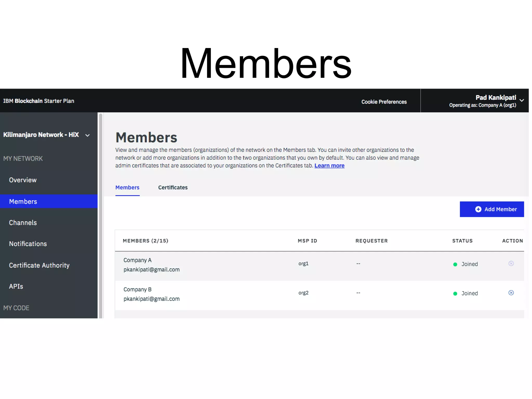The image size is (532, 399).
Task: Open the Pad Kankipati user menu chevron
Action: pyautogui.click(x=522, y=100)
